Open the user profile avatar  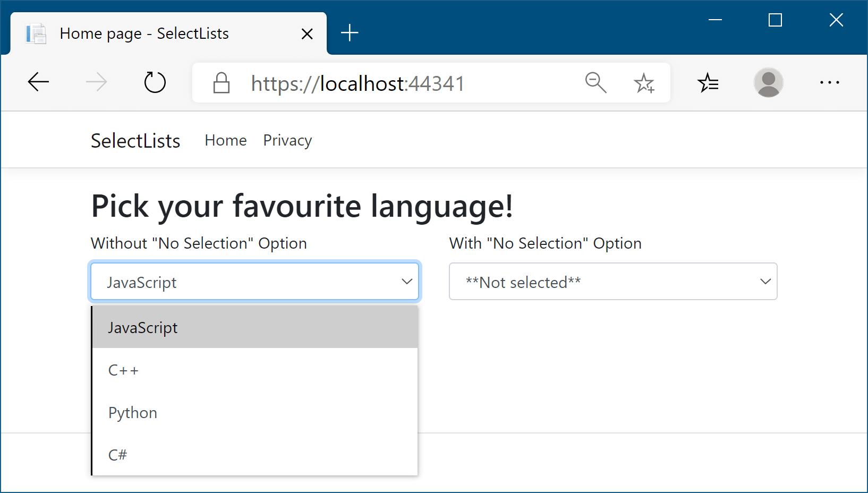(x=769, y=82)
